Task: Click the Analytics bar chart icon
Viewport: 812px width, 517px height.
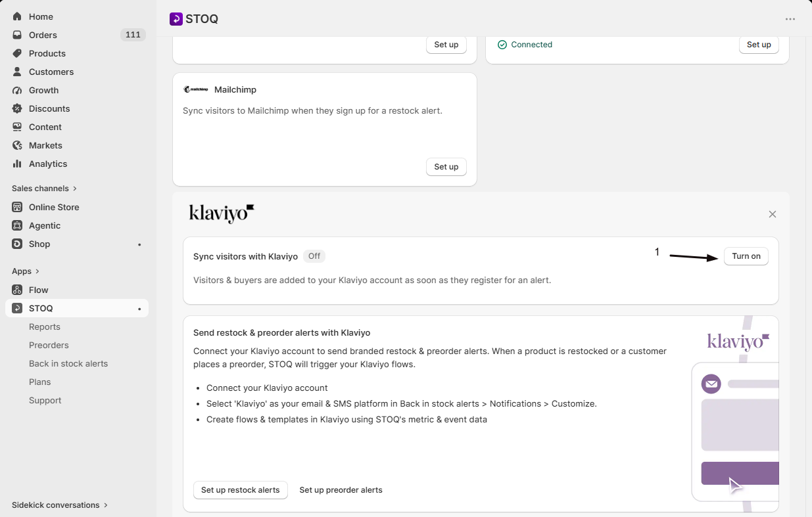Action: (17, 164)
